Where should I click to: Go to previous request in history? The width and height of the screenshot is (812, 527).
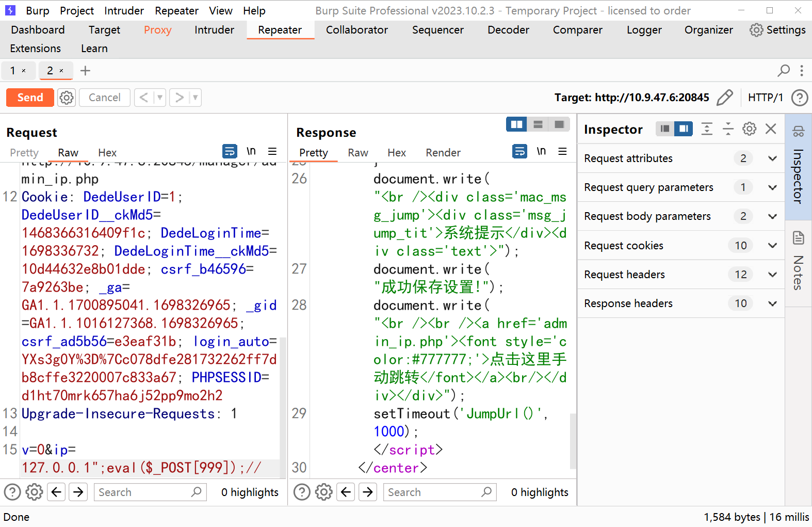(x=144, y=98)
